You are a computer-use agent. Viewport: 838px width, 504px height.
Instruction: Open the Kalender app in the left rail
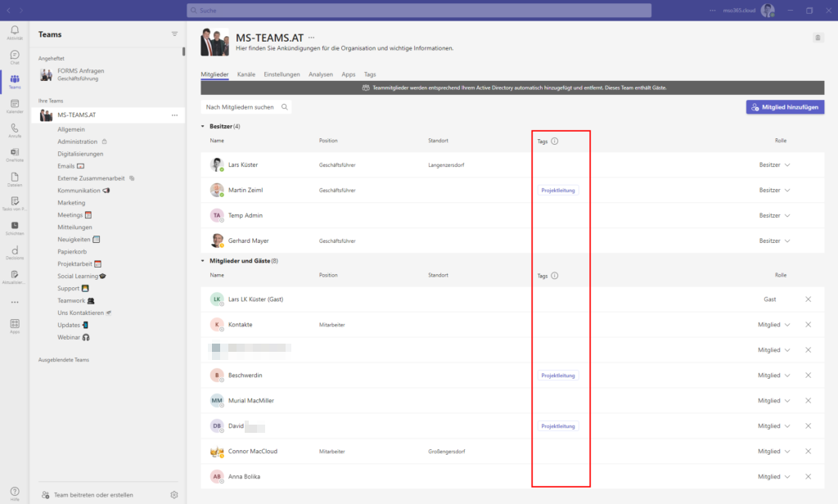pyautogui.click(x=15, y=106)
